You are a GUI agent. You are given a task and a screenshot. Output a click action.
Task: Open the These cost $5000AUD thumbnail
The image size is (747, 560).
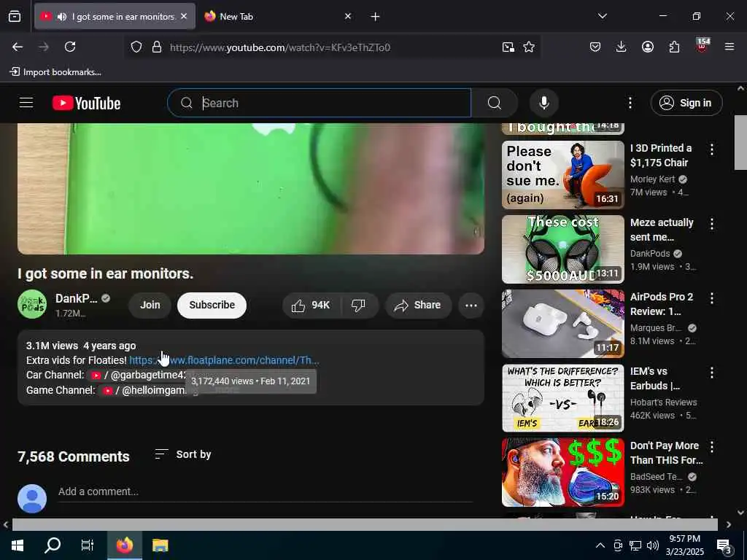562,249
